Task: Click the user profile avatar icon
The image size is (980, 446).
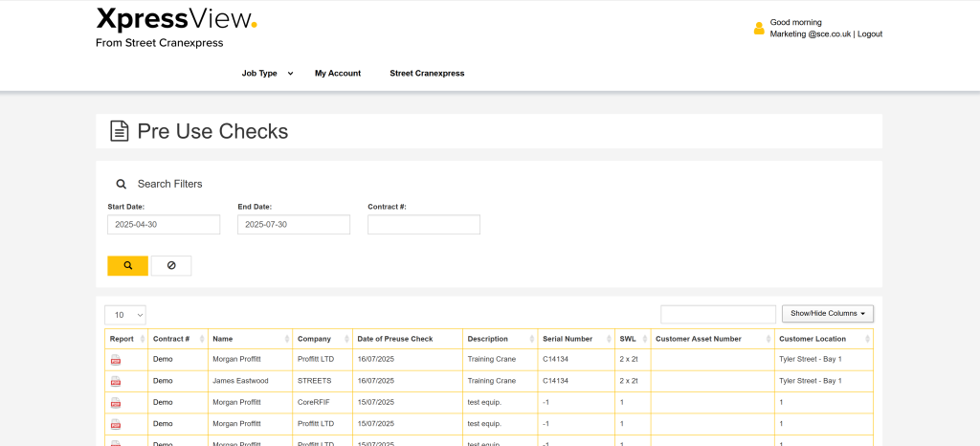Action: point(759,29)
